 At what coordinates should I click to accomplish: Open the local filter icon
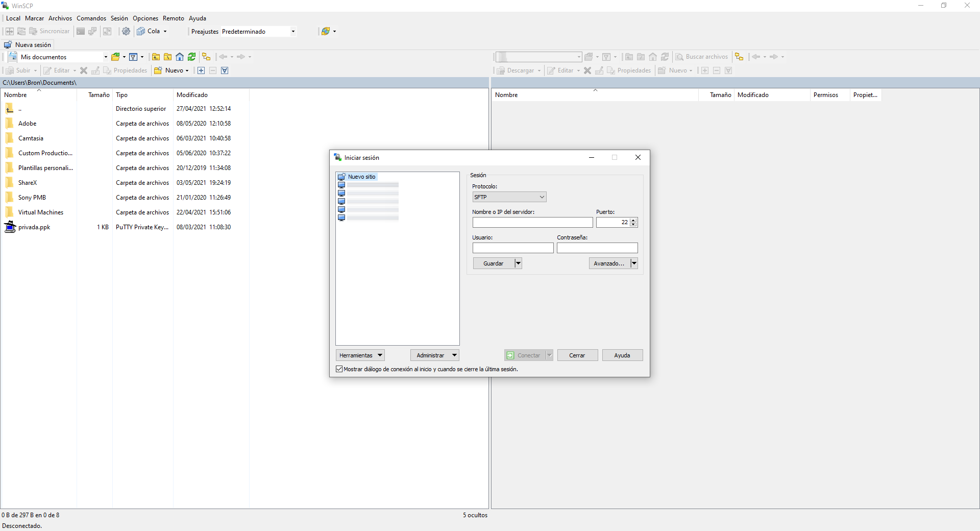pos(133,57)
